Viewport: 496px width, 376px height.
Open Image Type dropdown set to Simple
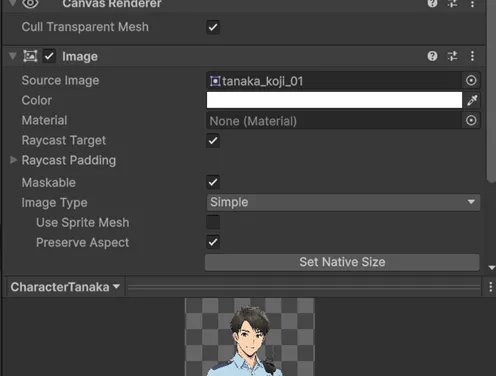click(x=343, y=202)
